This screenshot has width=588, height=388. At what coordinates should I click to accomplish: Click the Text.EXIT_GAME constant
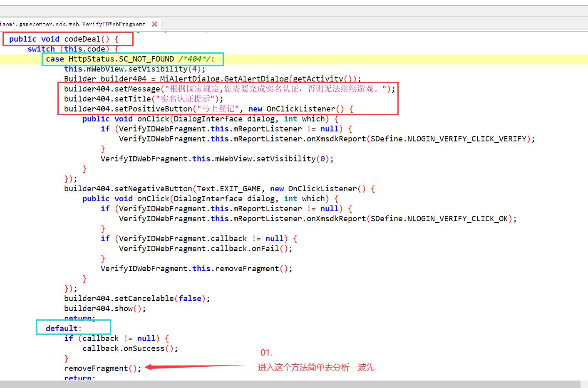point(229,189)
